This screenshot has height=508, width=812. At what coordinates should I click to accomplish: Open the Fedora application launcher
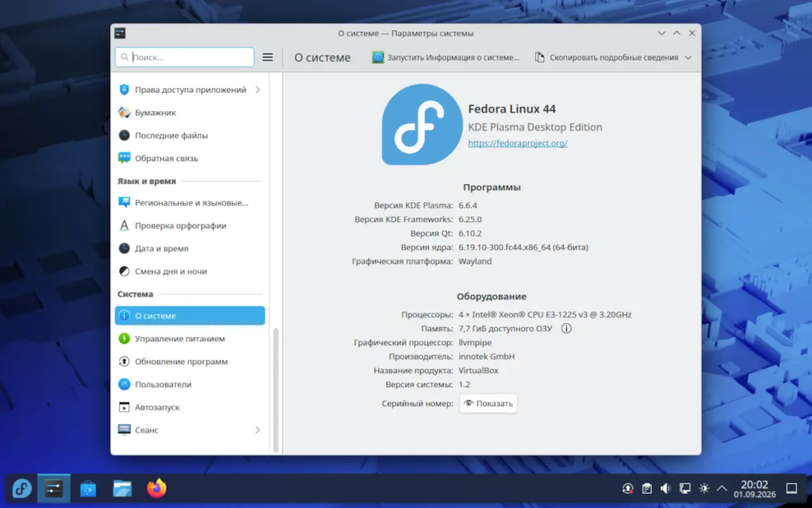pos(21,488)
